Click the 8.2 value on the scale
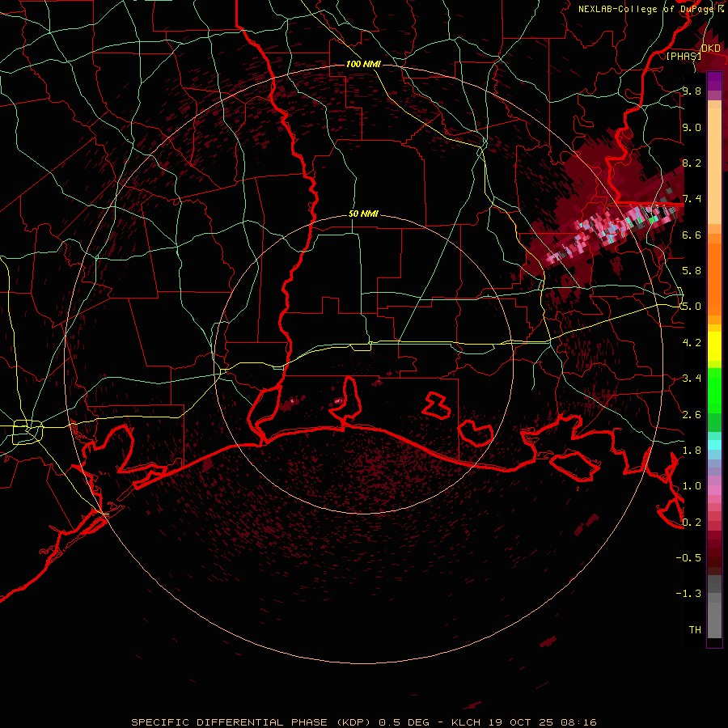This screenshot has height=728, width=728. point(692,163)
